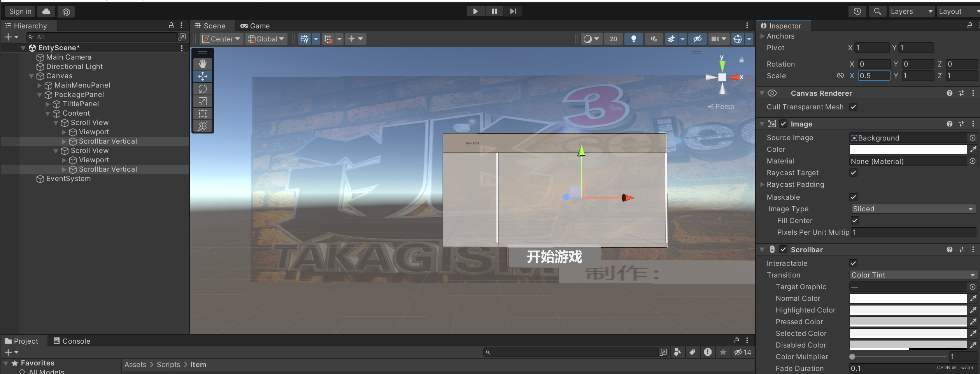The height and width of the screenshot is (374, 980).
Task: Toggle Interactable checkbox
Action: pos(853,263)
